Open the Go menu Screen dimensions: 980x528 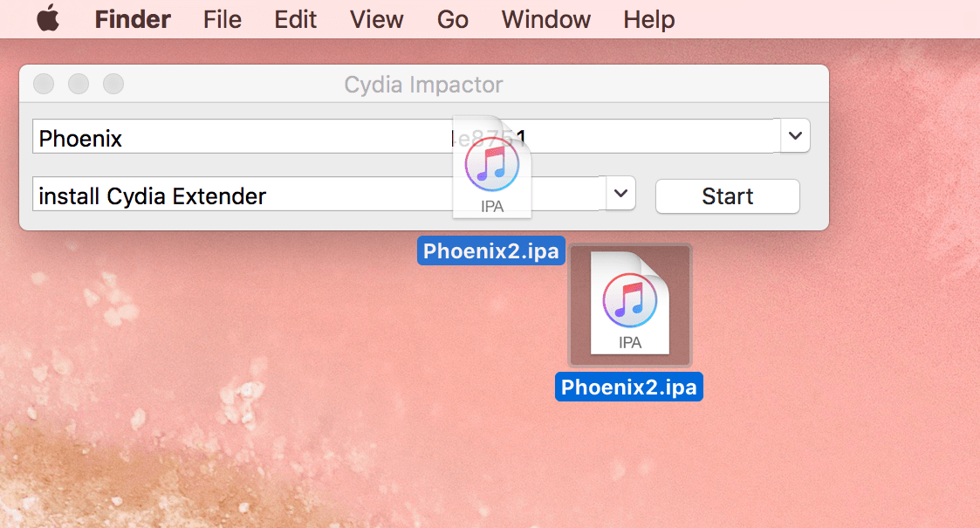pos(453,19)
